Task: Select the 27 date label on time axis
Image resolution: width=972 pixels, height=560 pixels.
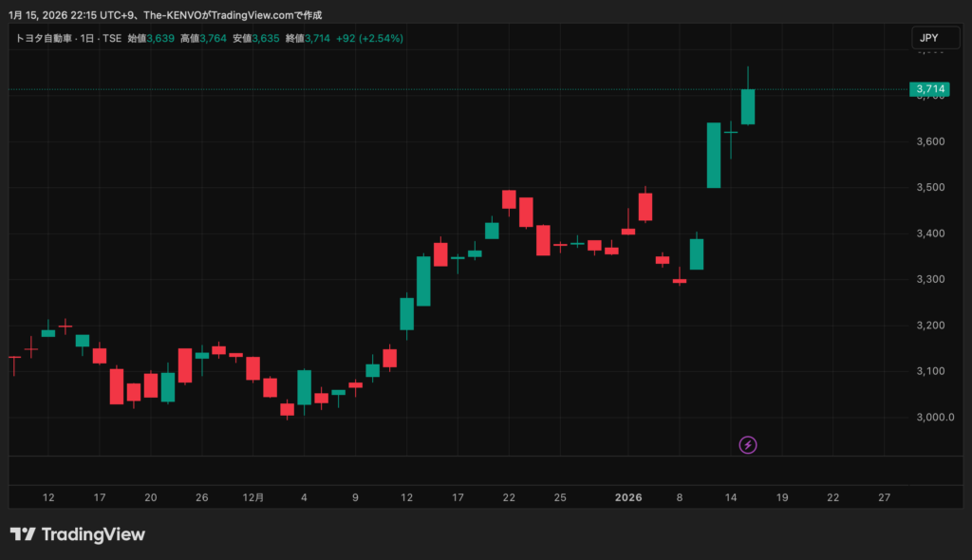Action: click(884, 497)
